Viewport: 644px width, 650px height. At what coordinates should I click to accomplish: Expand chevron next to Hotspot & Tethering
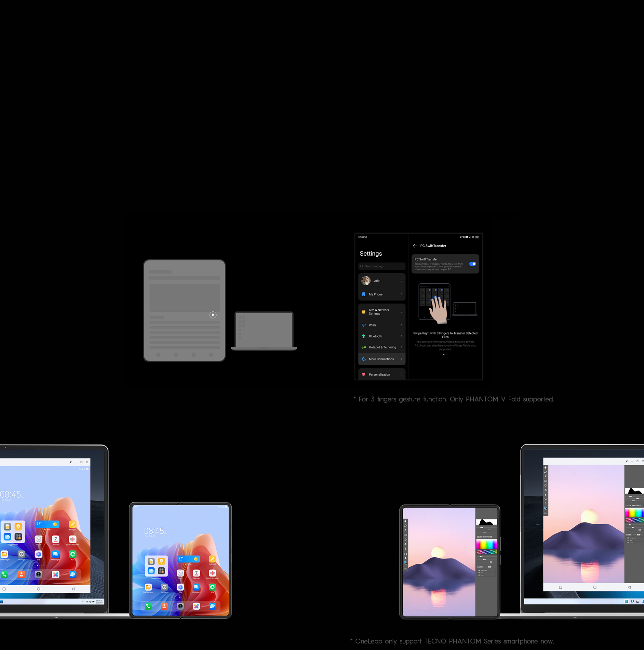coord(402,347)
